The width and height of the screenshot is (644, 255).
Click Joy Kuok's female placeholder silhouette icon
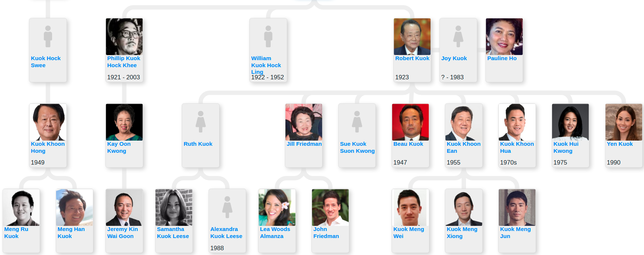[458, 36]
